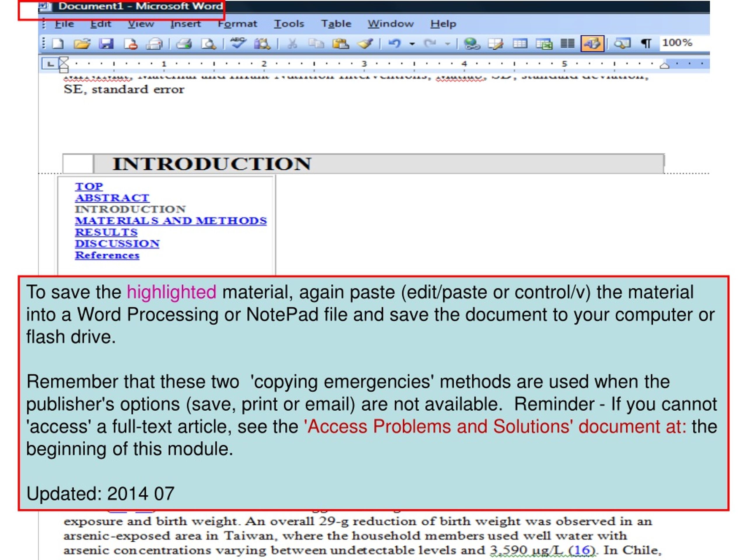The width and height of the screenshot is (747, 560).
Task: Click the menu bar move handle beside File
Action: coord(44,24)
